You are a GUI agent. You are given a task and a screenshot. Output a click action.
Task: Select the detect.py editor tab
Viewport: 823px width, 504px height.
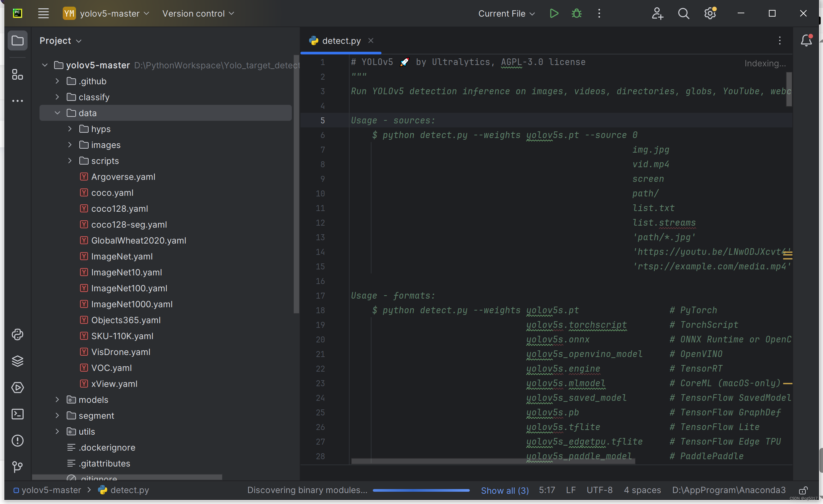(341, 41)
